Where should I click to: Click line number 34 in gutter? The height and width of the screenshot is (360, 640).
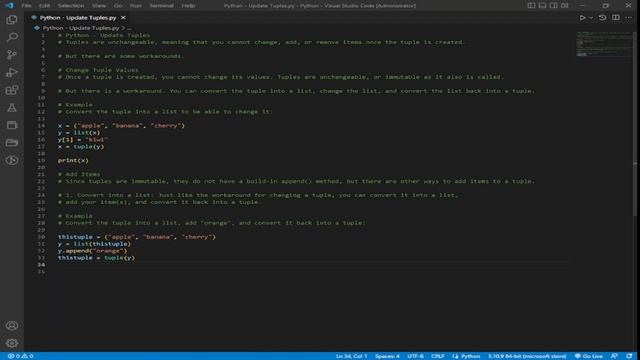click(x=41, y=264)
